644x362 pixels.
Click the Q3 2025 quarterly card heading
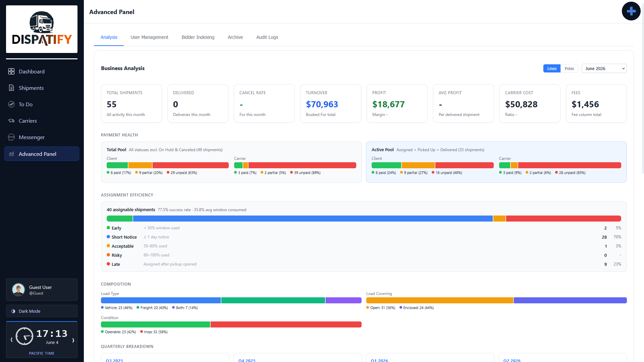click(114, 360)
